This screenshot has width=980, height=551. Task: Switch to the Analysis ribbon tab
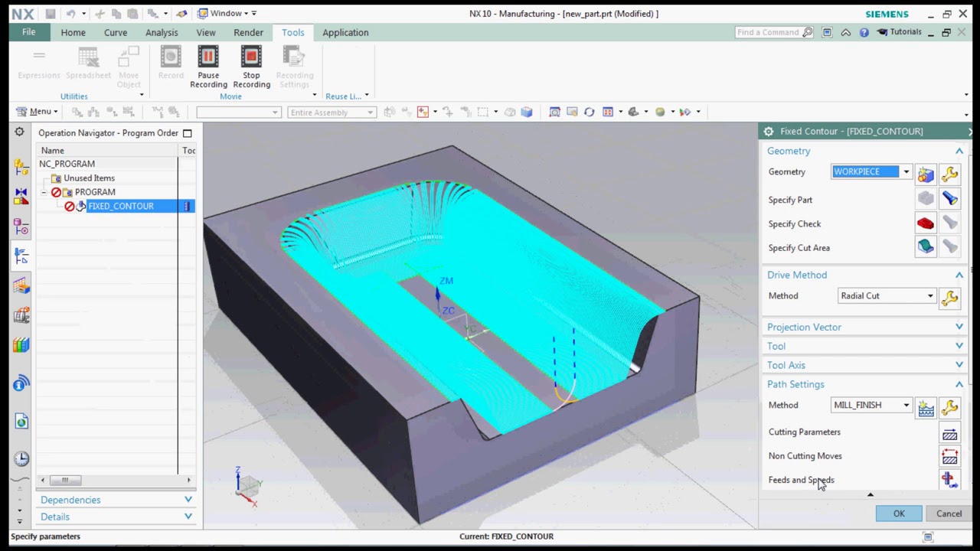point(162,32)
